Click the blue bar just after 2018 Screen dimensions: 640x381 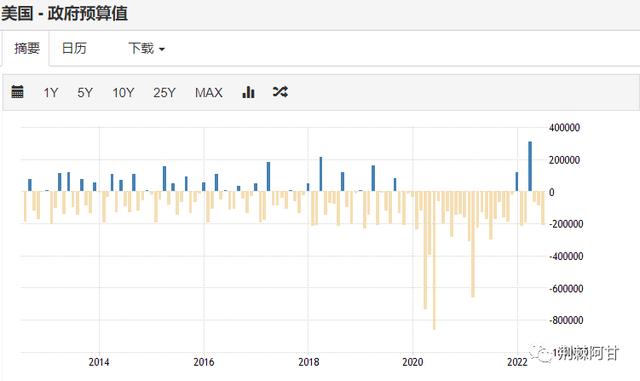(x=320, y=174)
